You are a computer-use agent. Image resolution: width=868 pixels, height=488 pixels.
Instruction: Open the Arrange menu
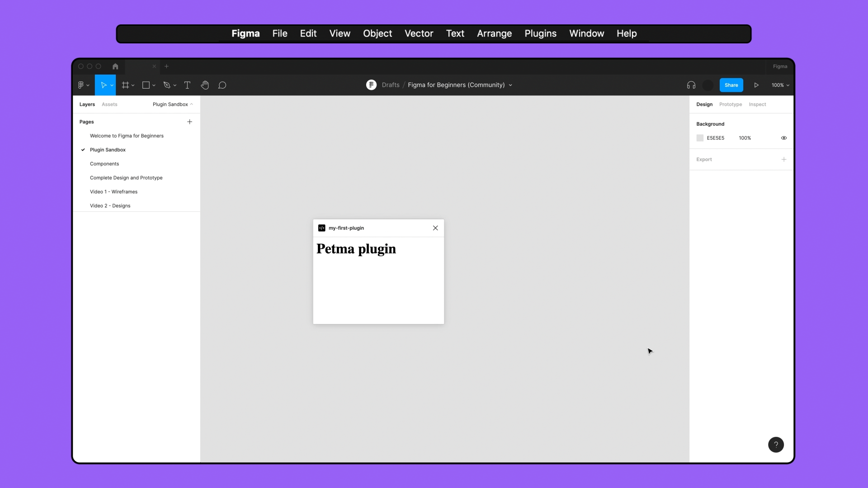coord(494,33)
